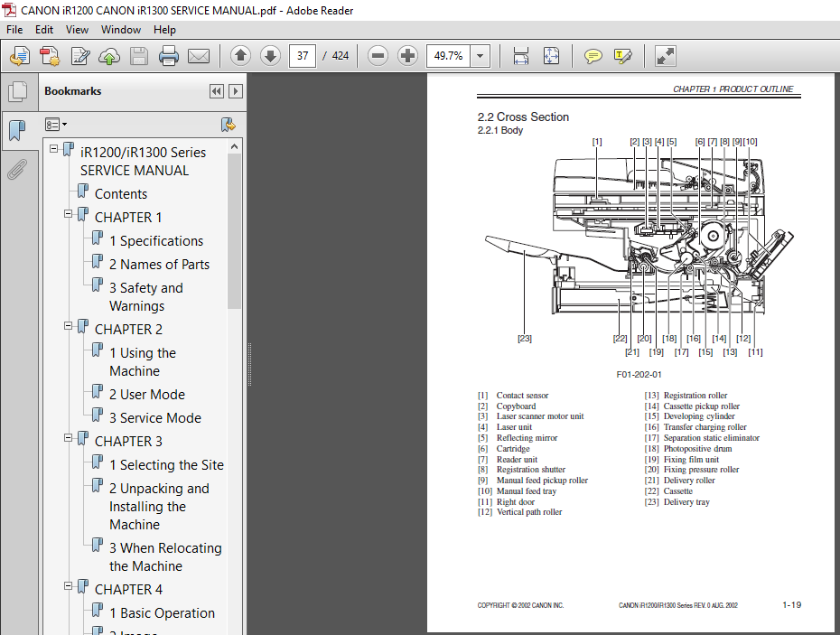Open the bookmark options menu dropdown

pyautogui.click(x=56, y=125)
